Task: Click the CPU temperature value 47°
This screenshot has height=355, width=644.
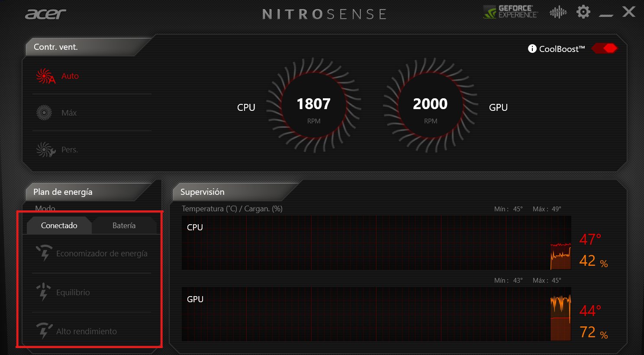Action: pyautogui.click(x=590, y=239)
